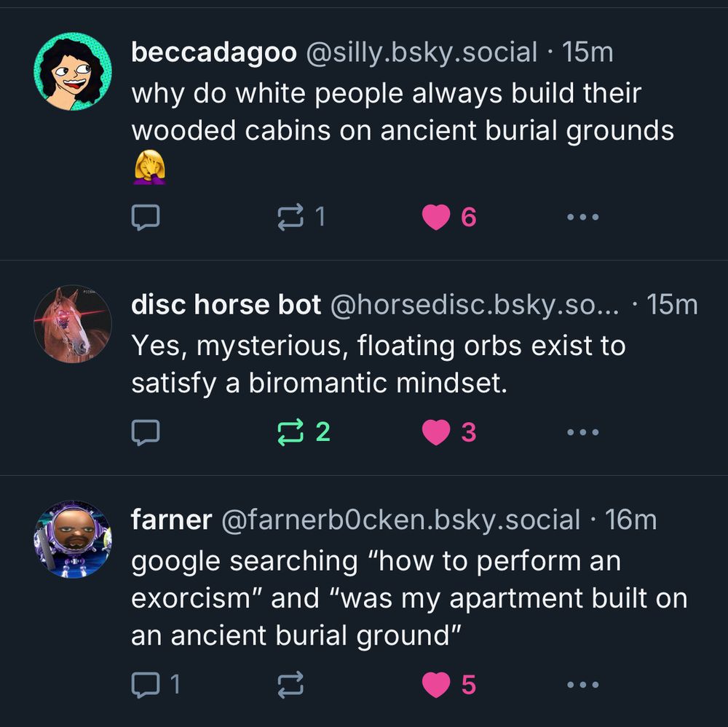Reply to beccadagoo's burial grounds post

145,217
